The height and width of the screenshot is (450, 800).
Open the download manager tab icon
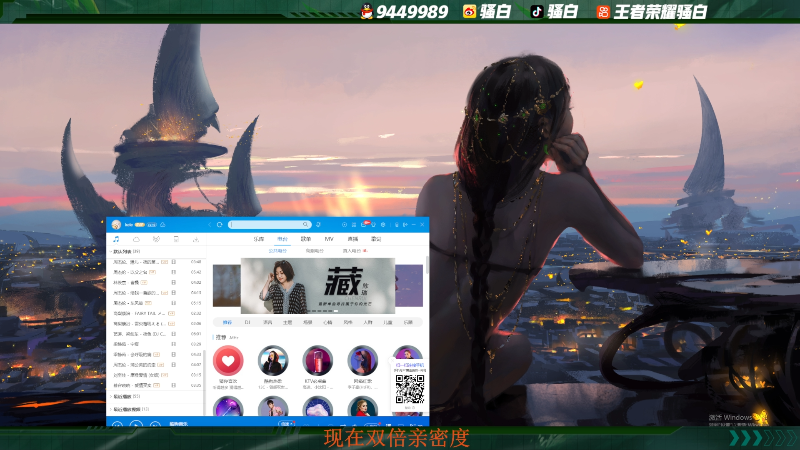pyautogui.click(x=195, y=239)
